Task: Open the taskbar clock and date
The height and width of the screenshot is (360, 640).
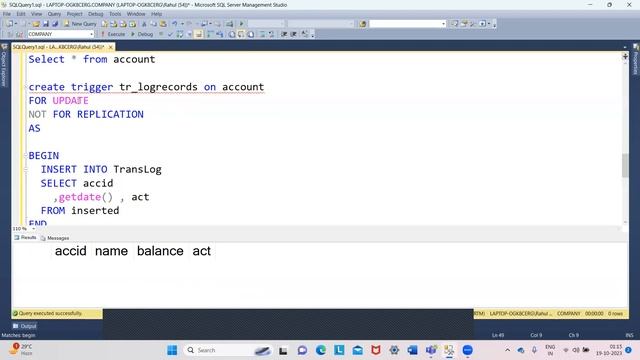Action: click(609, 350)
